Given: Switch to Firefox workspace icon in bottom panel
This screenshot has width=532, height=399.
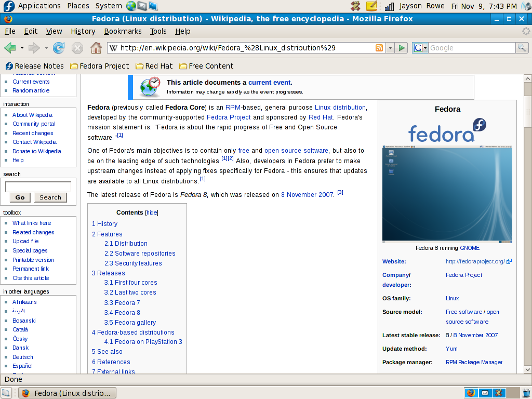Looking at the screenshot, I should click(x=471, y=393).
